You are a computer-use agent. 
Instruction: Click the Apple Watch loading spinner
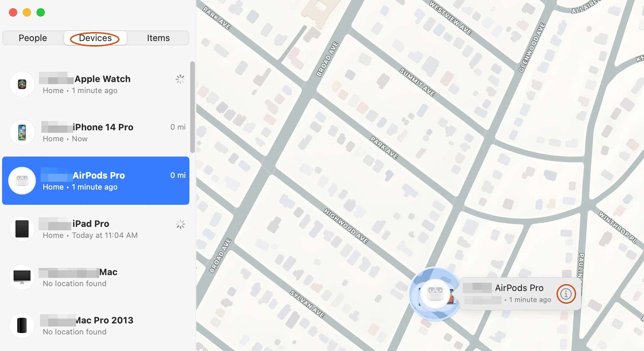coord(180,79)
